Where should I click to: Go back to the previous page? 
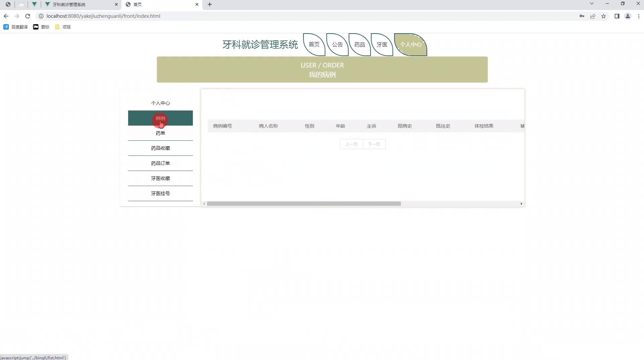coord(6,16)
